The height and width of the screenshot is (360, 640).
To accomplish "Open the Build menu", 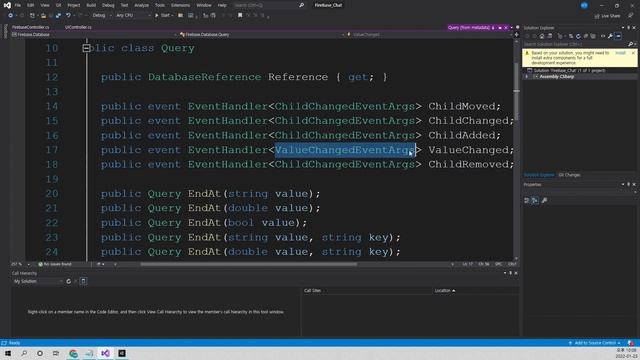I will pos(91,5).
